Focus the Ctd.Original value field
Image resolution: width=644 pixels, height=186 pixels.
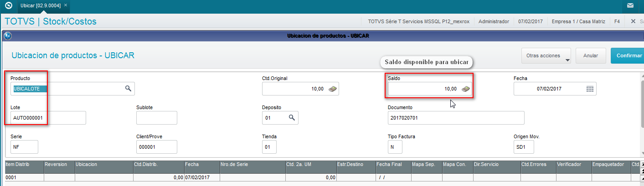click(300, 89)
